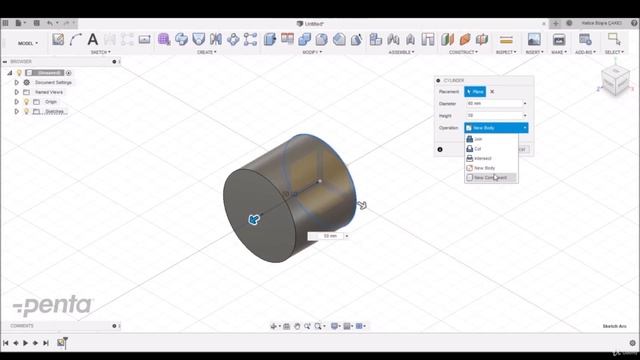Open the ASSEMBLE menu
Screen dimensions: 640x360
402,52
